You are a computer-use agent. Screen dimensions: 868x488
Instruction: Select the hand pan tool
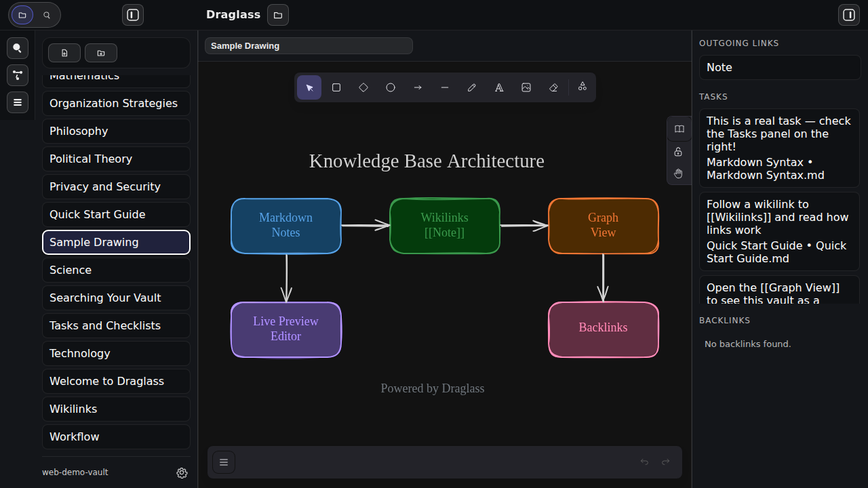679,174
